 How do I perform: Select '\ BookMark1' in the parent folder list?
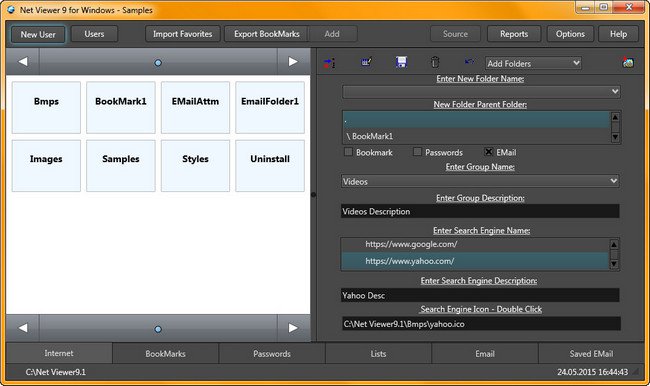476,136
